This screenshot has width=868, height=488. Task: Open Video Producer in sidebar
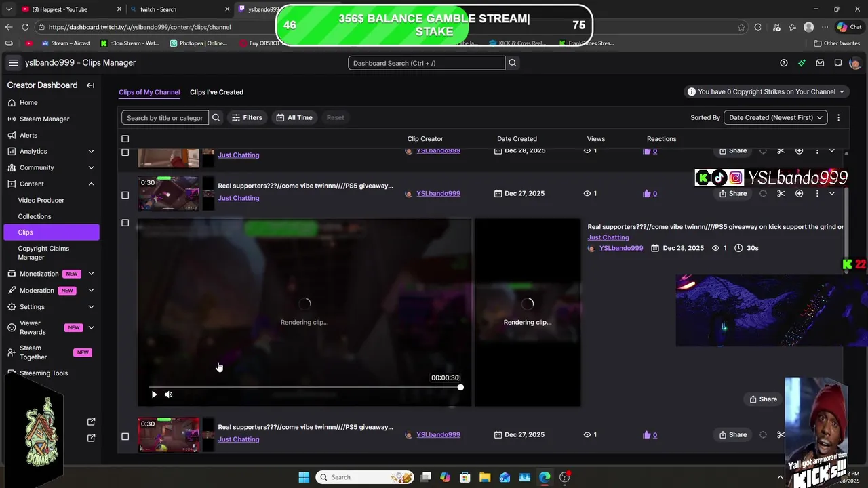(x=41, y=200)
